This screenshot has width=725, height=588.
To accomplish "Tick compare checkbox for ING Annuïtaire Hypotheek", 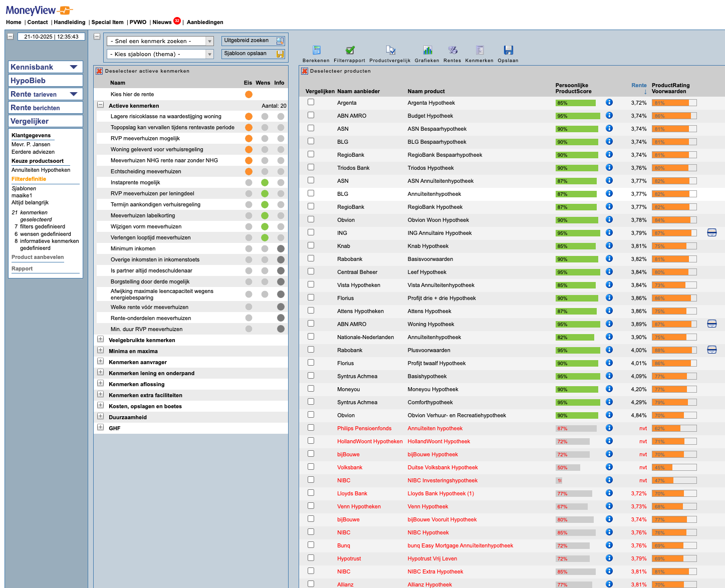I will 311,232.
